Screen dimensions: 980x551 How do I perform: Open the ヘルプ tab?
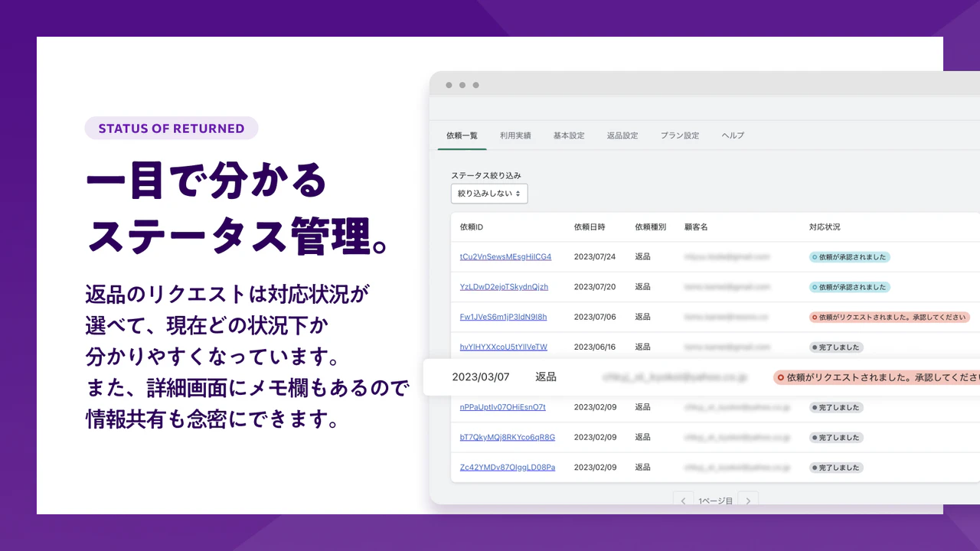[x=733, y=135]
